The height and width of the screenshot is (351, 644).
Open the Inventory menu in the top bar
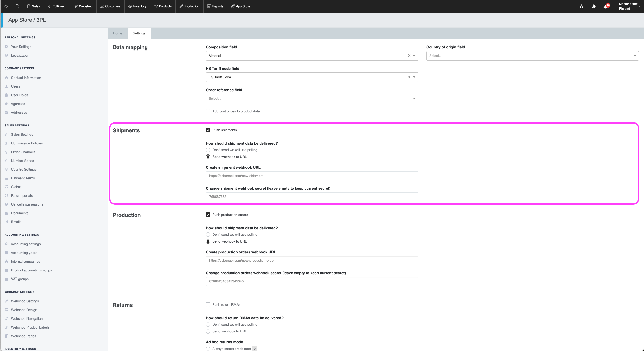point(137,6)
